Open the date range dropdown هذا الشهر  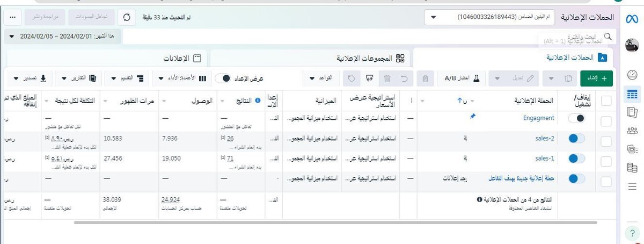63,37
